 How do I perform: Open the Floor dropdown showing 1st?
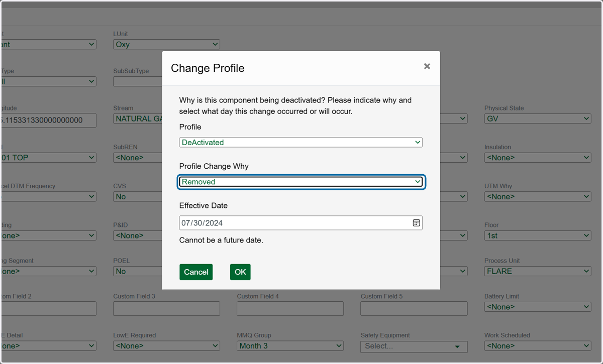538,235
